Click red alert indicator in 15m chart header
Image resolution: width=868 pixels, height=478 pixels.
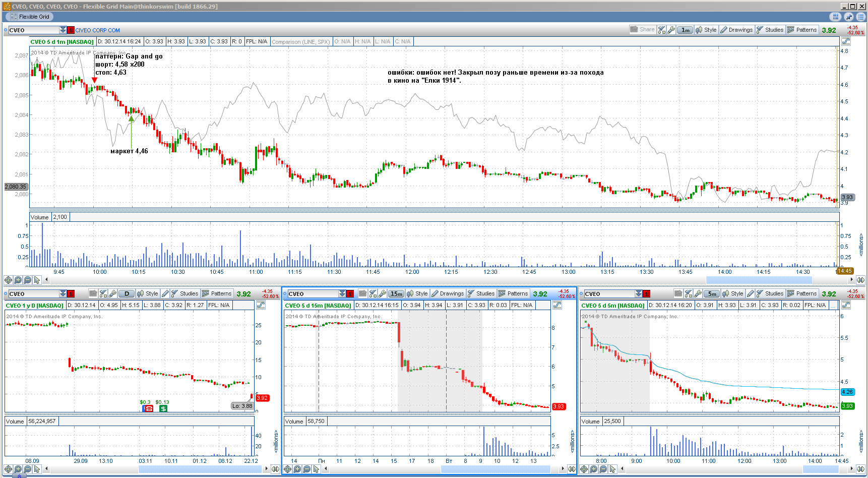[x=350, y=294]
